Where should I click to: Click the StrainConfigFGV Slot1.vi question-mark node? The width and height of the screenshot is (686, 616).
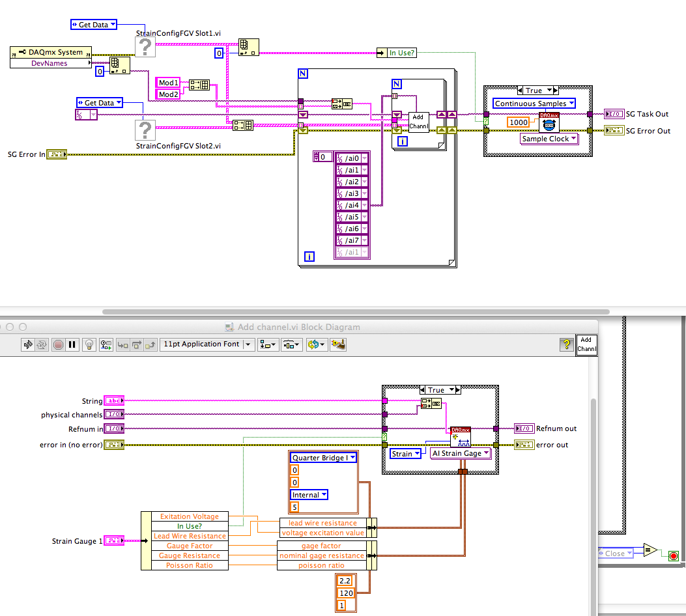[x=145, y=47]
